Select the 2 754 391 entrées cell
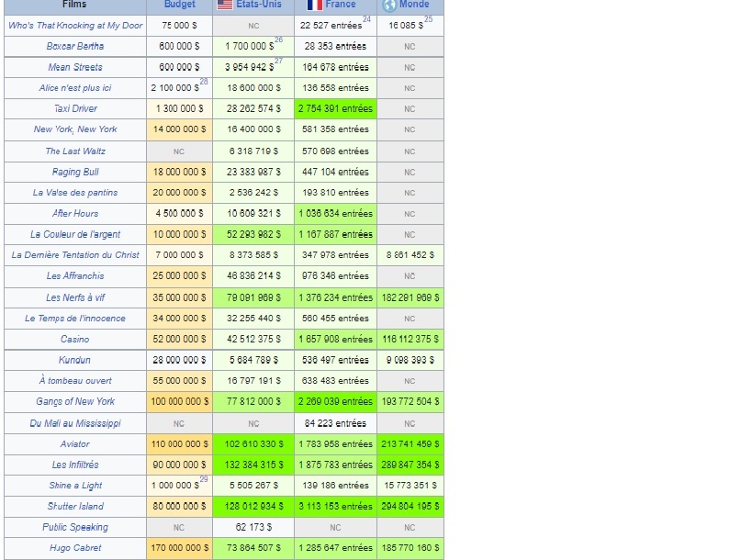The width and height of the screenshot is (752, 560). (x=335, y=109)
